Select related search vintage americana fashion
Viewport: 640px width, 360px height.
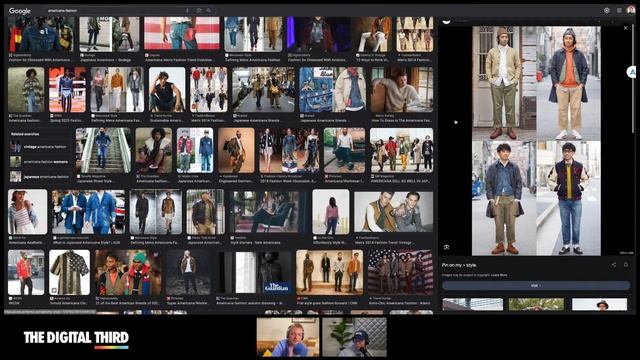(39, 147)
